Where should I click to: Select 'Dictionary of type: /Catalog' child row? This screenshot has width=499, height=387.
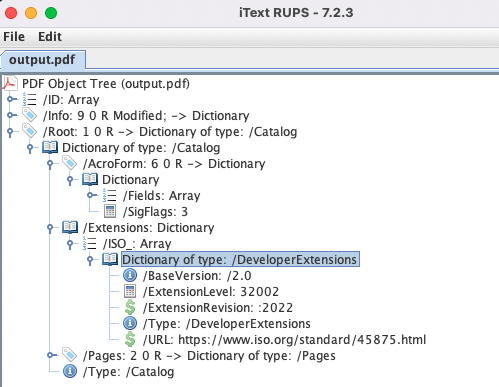point(141,148)
